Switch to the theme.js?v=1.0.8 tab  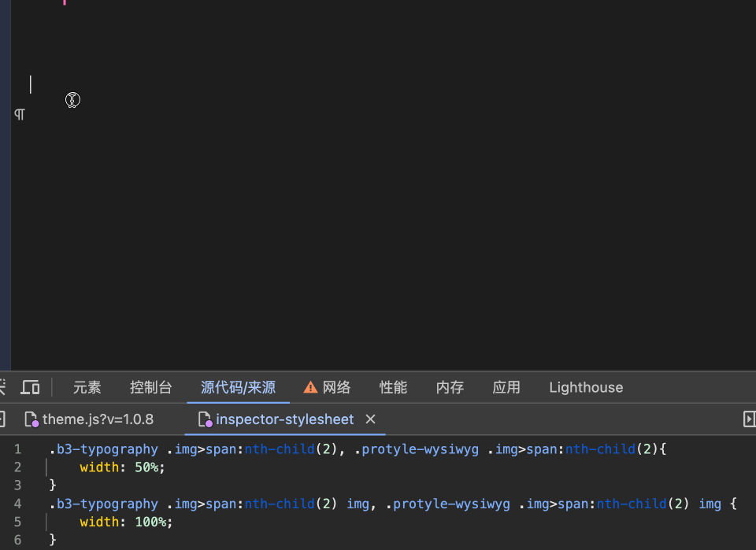[97, 419]
